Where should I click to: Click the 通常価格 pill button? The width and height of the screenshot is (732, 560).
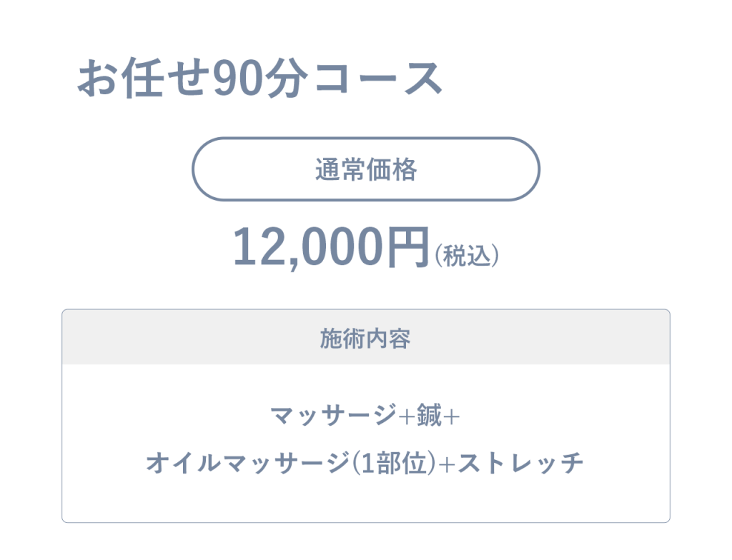coord(365,169)
